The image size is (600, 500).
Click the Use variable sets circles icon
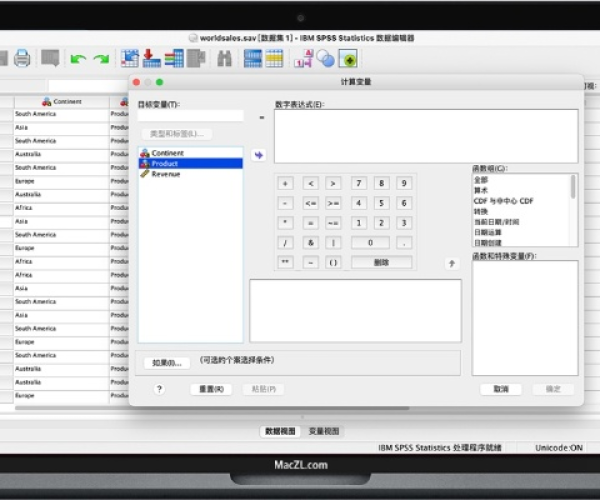point(326,59)
